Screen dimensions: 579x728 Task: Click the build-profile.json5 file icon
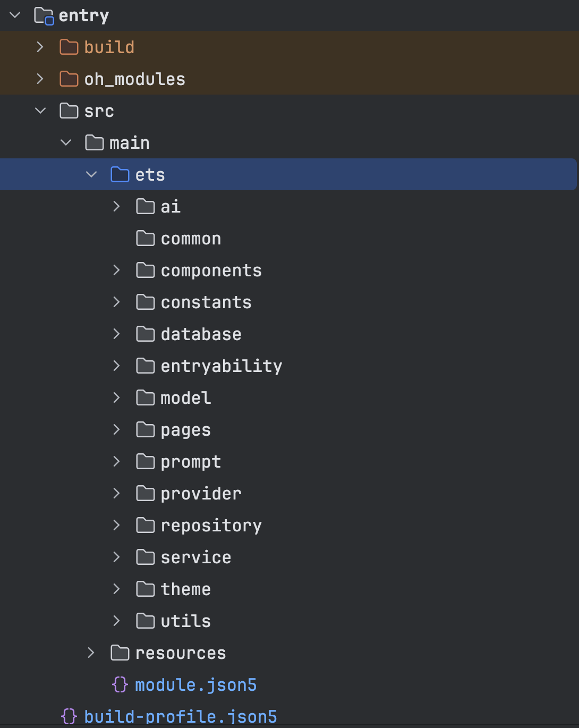click(x=69, y=716)
